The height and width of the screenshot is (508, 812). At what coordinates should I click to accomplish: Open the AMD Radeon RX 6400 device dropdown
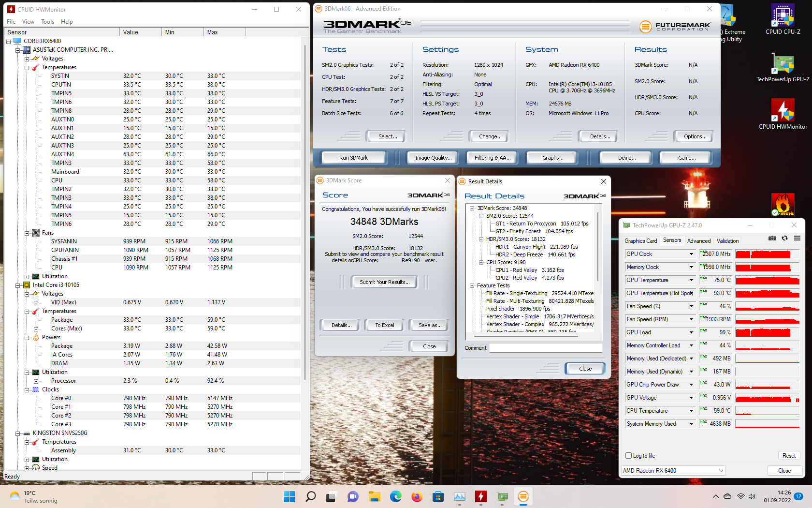pyautogui.click(x=673, y=470)
